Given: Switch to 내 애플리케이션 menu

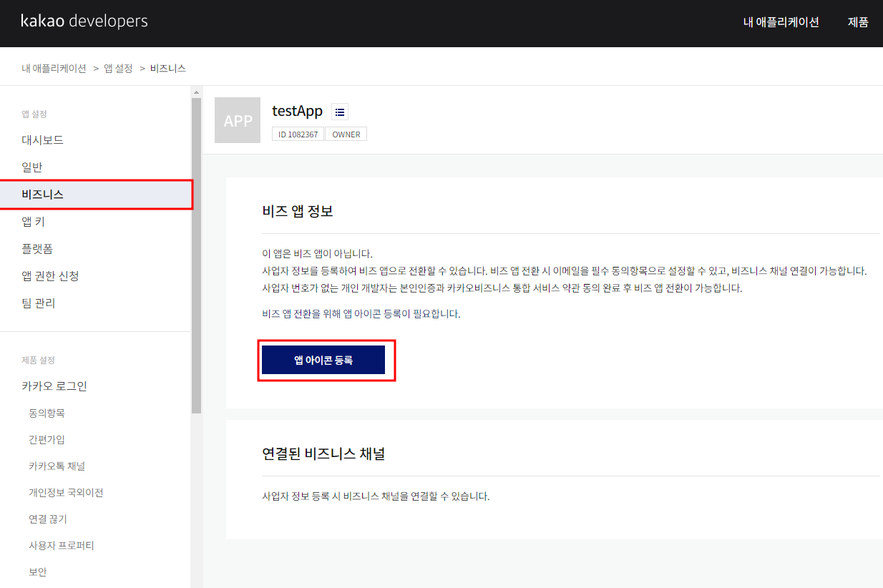Looking at the screenshot, I should [x=781, y=22].
